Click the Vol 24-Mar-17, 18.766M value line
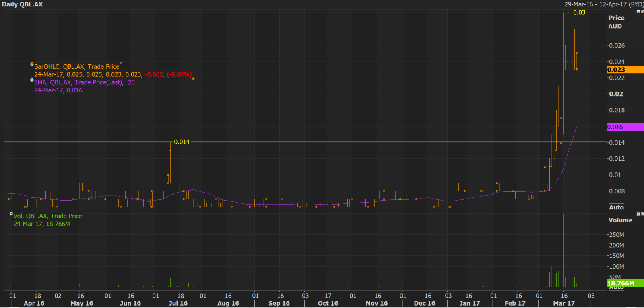 tap(41, 224)
